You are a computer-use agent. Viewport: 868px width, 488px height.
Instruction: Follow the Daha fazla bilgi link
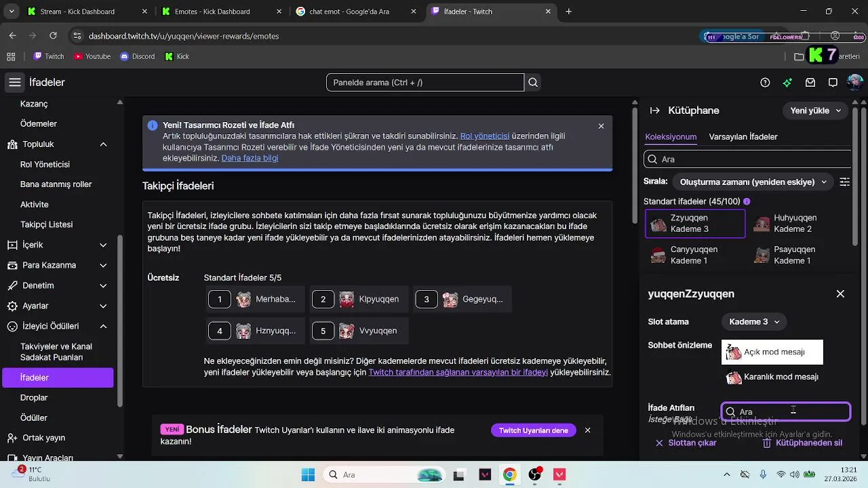point(250,158)
